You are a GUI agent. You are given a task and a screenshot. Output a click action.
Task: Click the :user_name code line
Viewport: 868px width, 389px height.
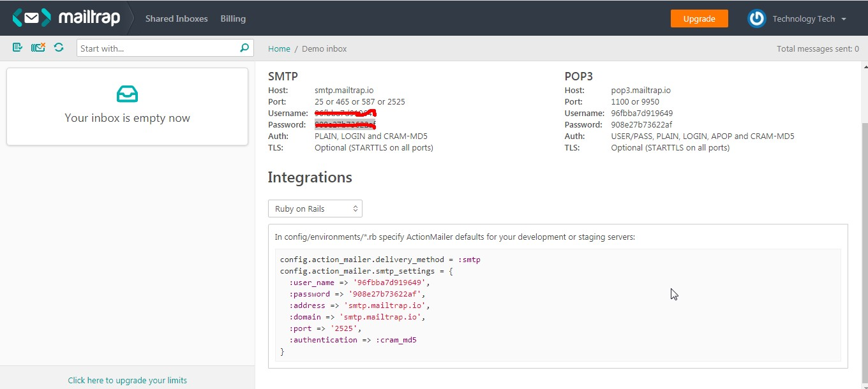360,283
